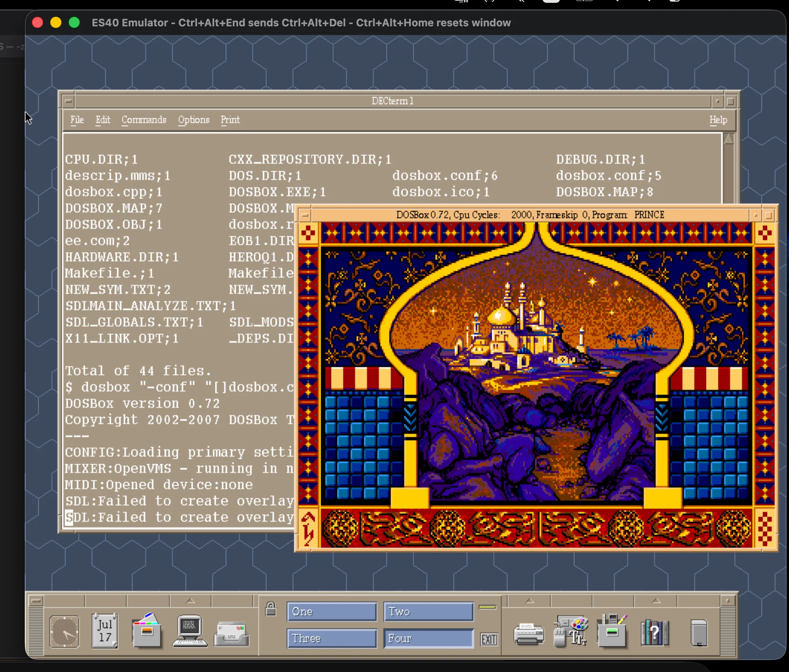The image size is (789, 672).
Task: Click the left move handle of front panel
Action: [x=36, y=630]
